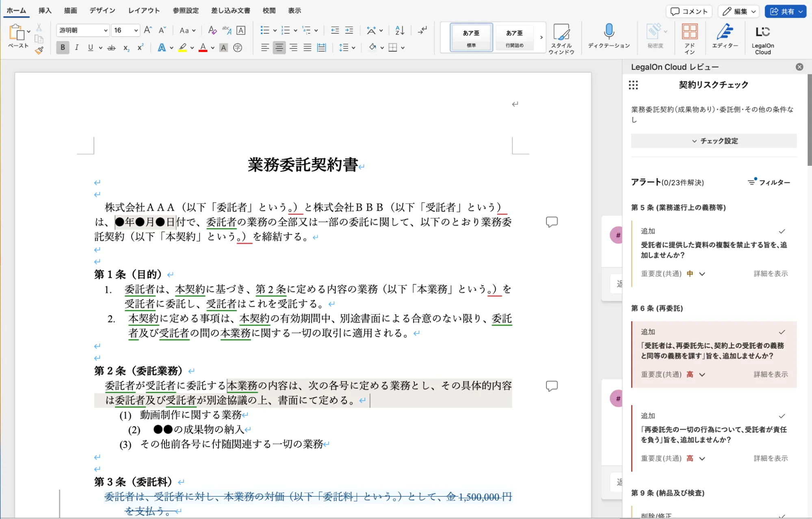
Task: Click the Sort A-Z icon
Action: point(400,30)
